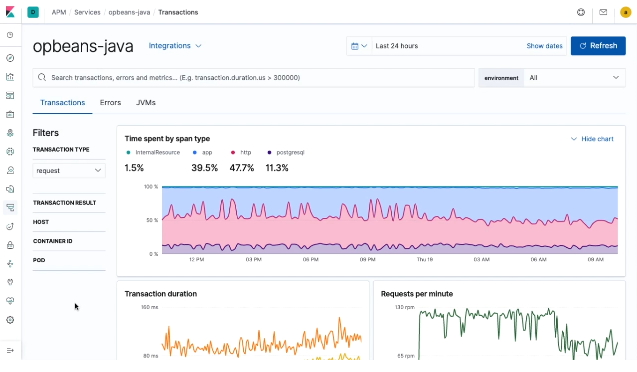The image size is (637, 372).
Task: Switch to the JVMs tab
Action: tap(146, 102)
